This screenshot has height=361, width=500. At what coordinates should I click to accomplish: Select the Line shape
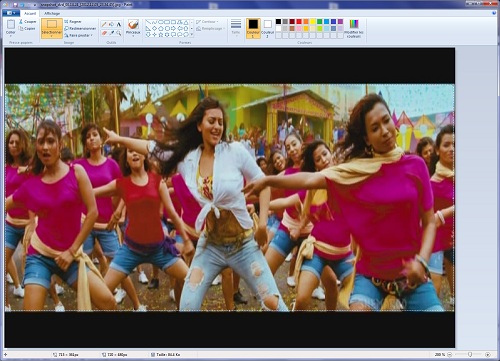[148, 22]
